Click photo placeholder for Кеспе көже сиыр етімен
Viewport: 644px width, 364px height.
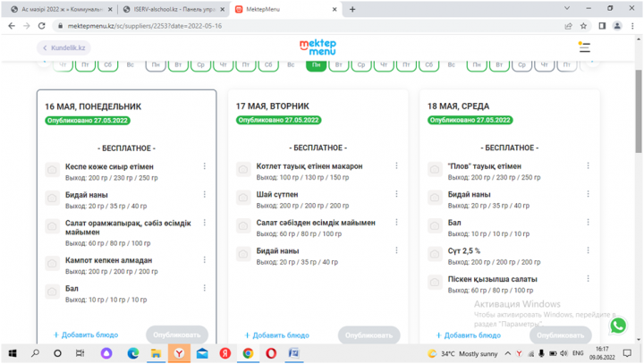52,170
